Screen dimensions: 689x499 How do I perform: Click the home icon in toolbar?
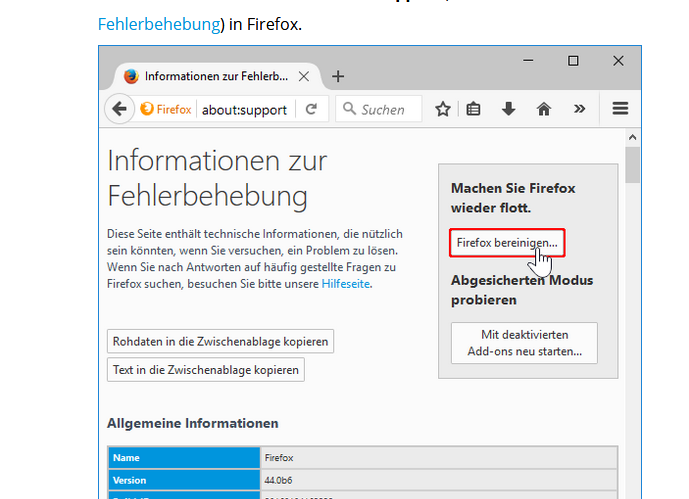click(x=544, y=109)
